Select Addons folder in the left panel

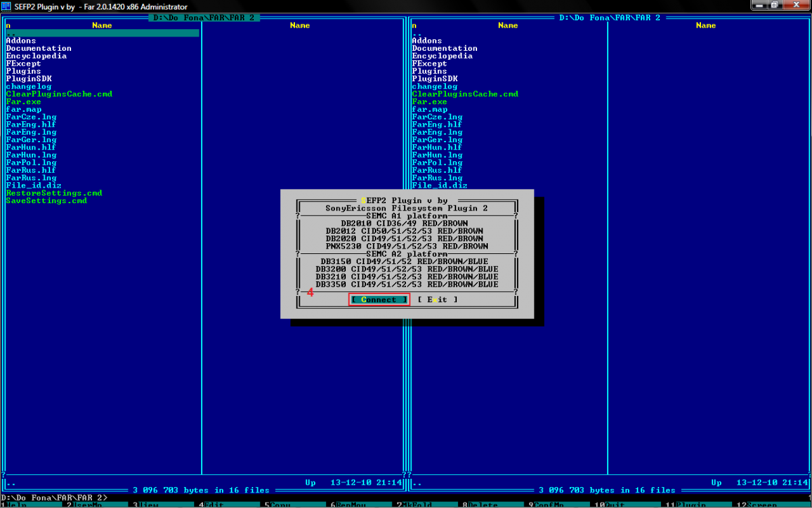(21, 41)
